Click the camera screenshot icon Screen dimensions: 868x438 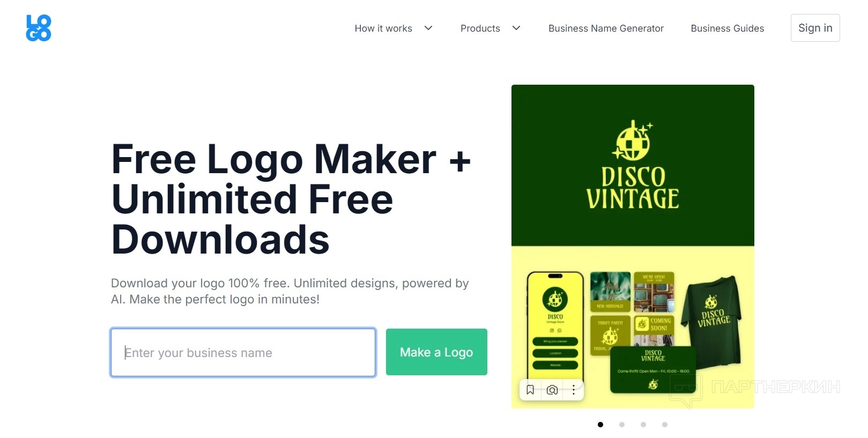pos(552,390)
